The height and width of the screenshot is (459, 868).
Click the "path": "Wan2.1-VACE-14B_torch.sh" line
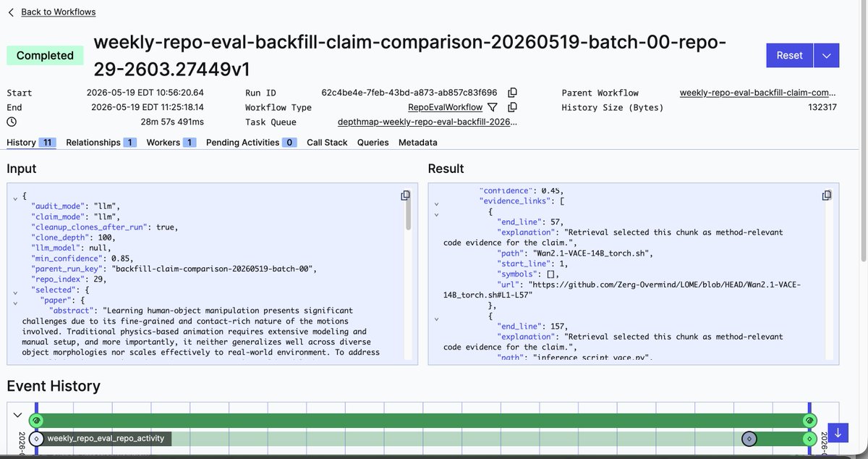(x=576, y=253)
